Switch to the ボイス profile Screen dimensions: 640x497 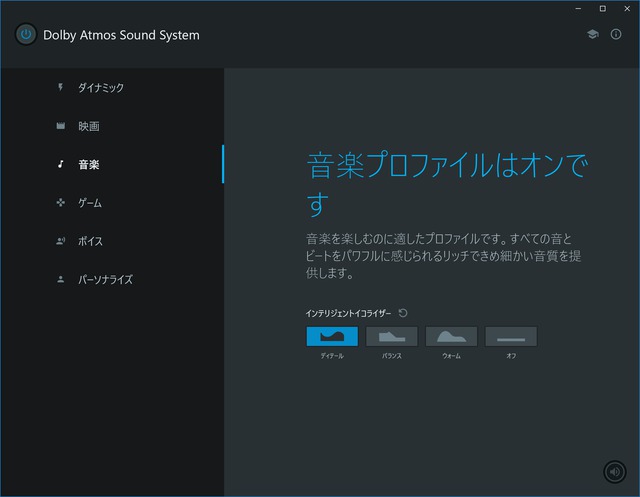90,241
